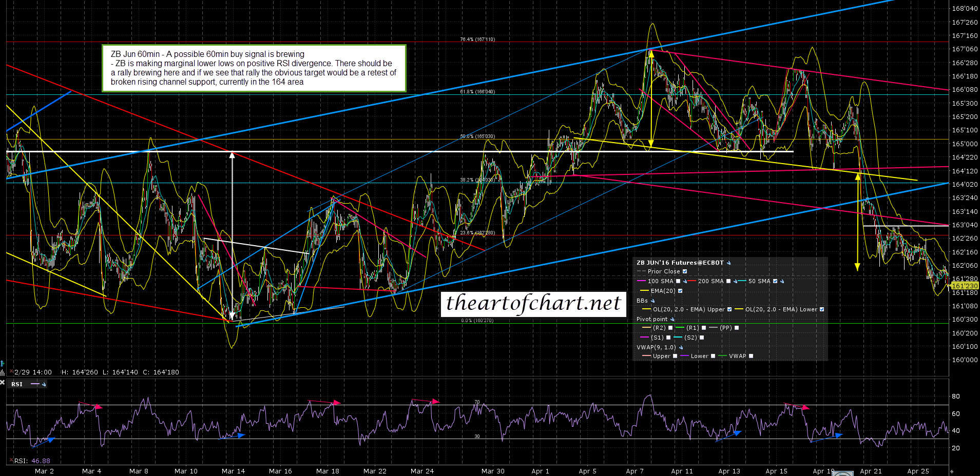
Task: Toggle Bollinger Upper band checkbox
Action: pyautogui.click(x=729, y=309)
